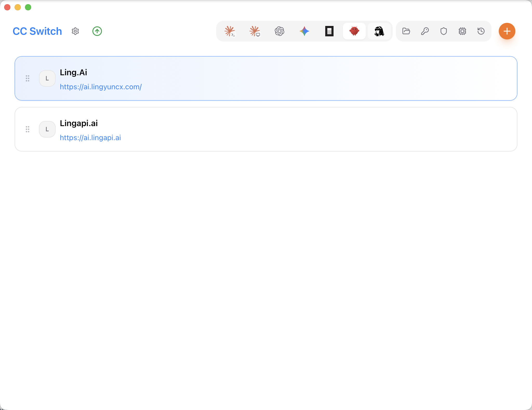Open the history clock icon
The width and height of the screenshot is (532, 410).
(x=481, y=31)
